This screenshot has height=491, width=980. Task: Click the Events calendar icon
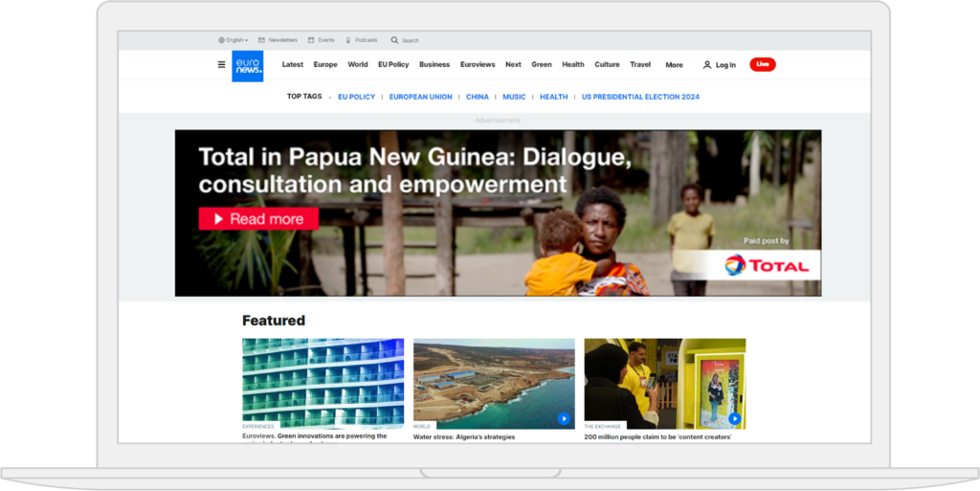(x=311, y=40)
